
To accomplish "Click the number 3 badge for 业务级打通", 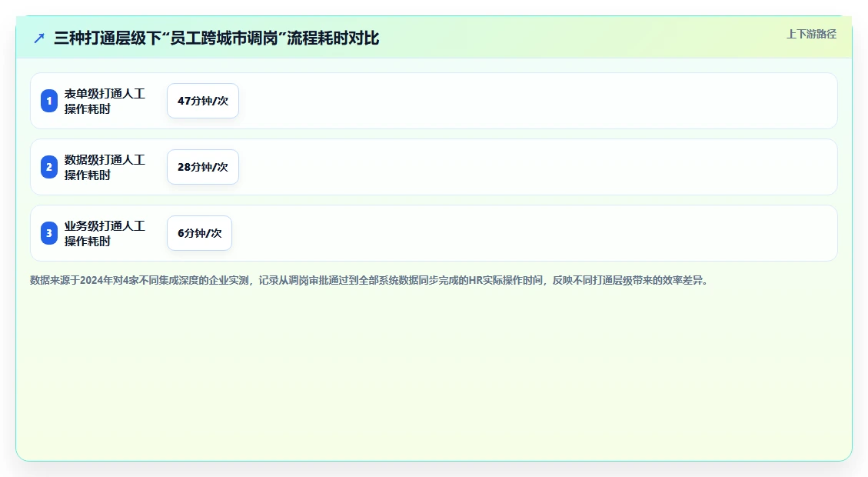I will (49, 233).
